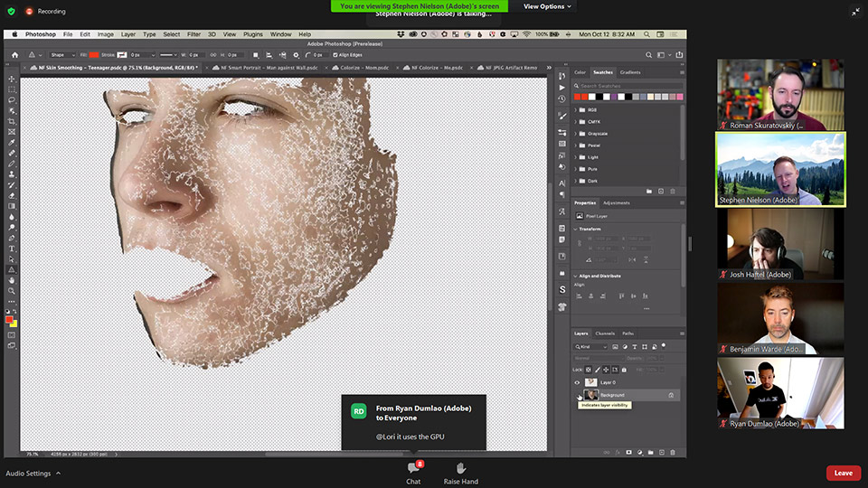This screenshot has width=868, height=488.
Task: Collapse Align and Distribute section
Action: (576, 276)
